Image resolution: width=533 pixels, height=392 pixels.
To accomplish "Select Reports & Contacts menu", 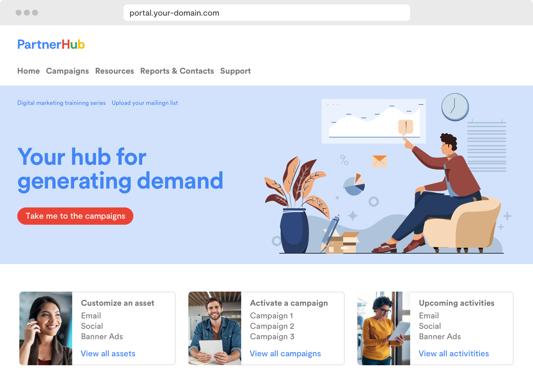I will (x=177, y=71).
